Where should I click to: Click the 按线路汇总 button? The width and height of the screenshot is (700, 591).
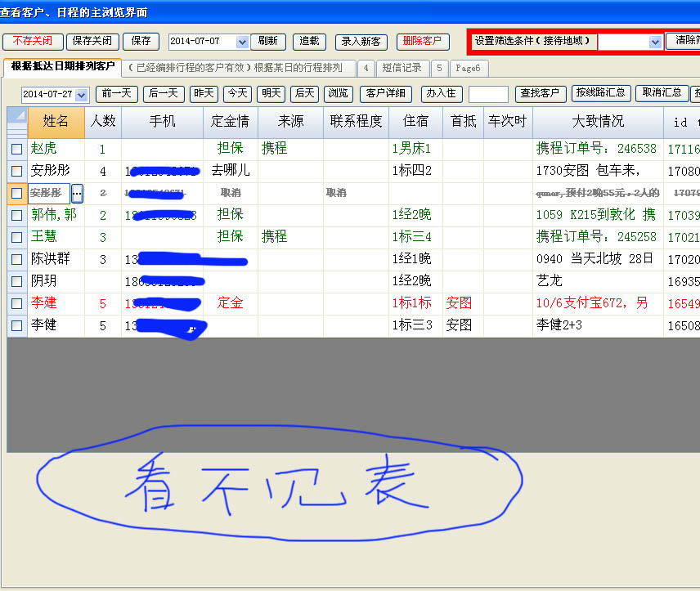600,93
